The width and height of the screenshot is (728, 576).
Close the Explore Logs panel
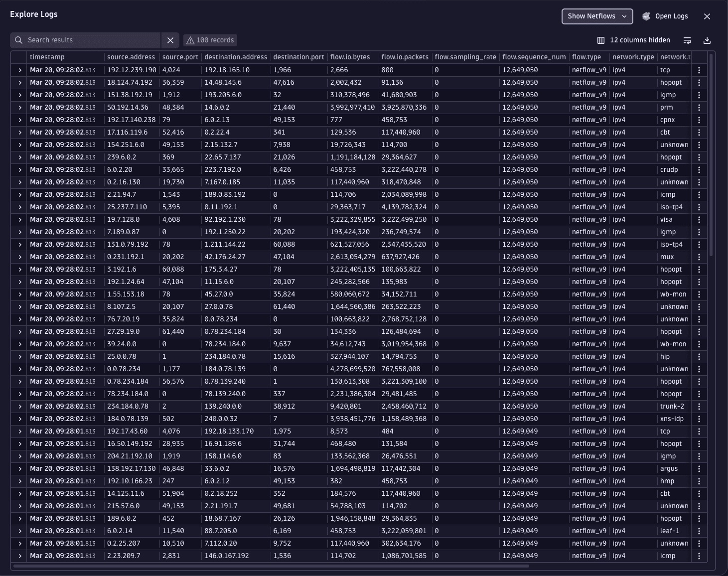pyautogui.click(x=707, y=16)
